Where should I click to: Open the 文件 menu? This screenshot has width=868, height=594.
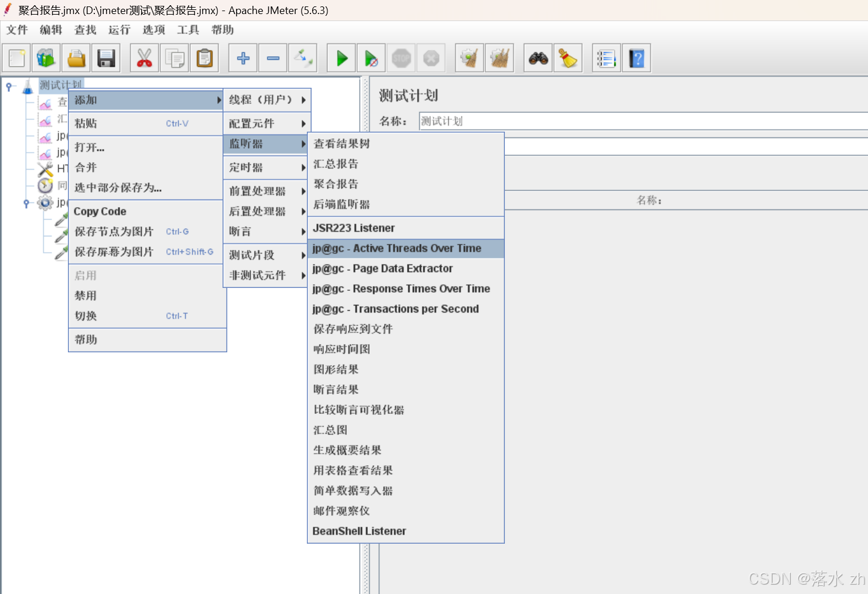pyautogui.click(x=17, y=30)
